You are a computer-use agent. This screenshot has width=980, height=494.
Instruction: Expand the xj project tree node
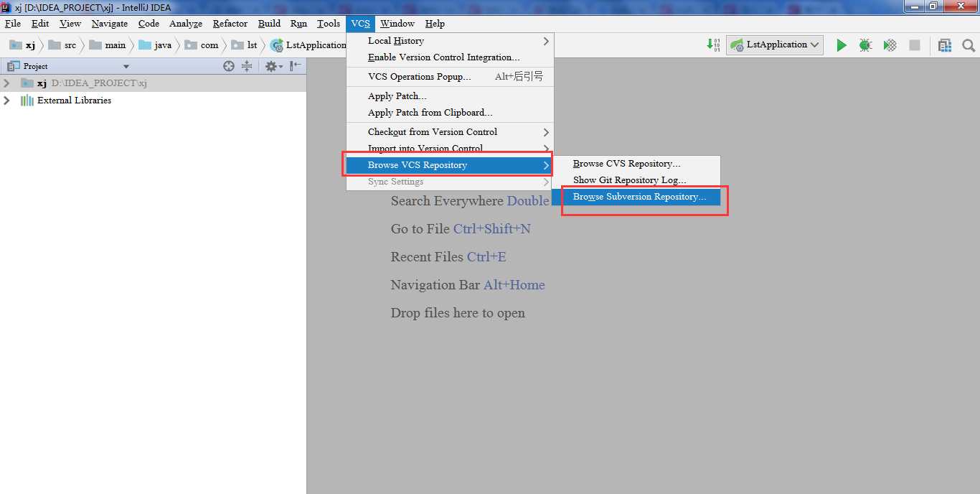click(7, 83)
